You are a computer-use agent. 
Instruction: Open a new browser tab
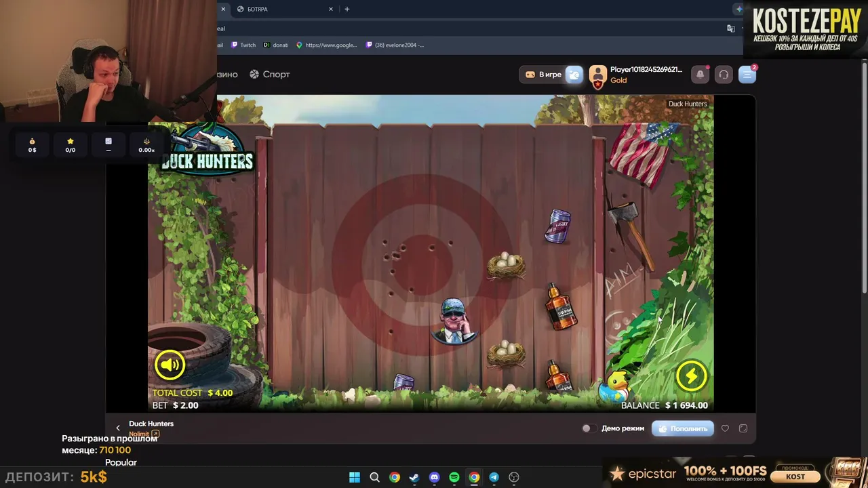(347, 9)
